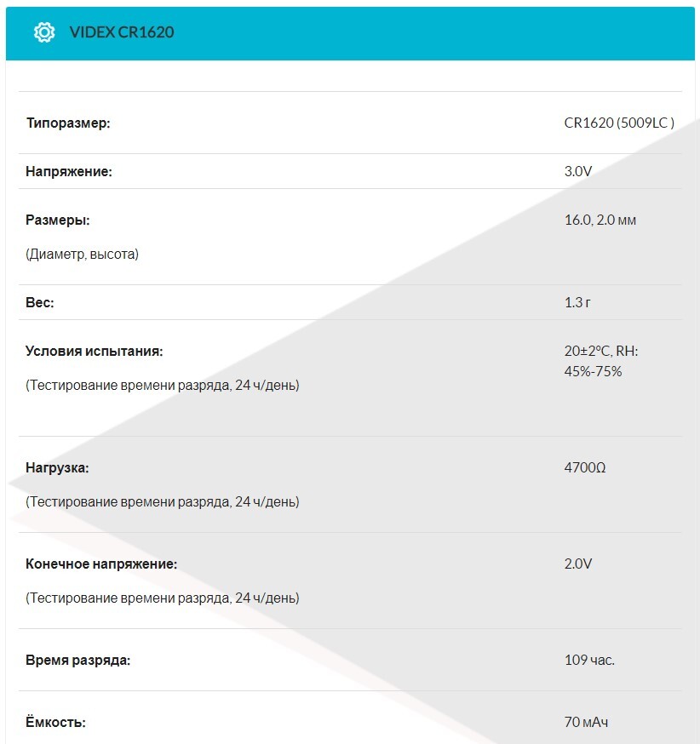Screen dimensions: 700x744
Task: Click the Размеры label
Action: (58, 220)
